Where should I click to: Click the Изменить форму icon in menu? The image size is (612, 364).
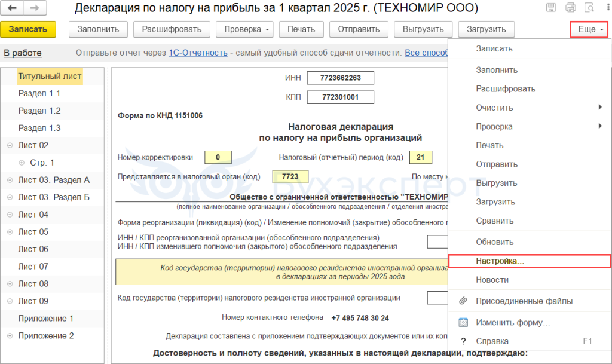click(463, 323)
